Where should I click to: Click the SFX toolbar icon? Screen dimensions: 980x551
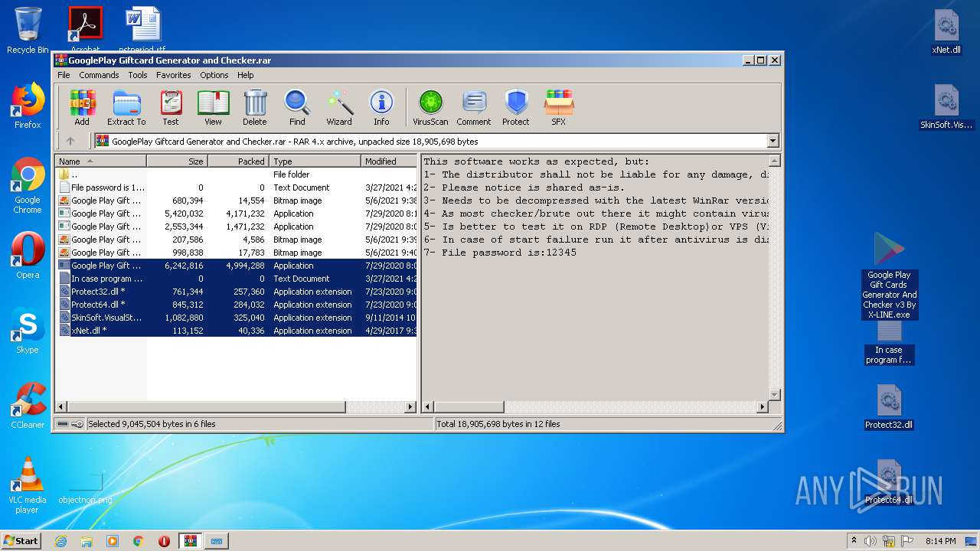pyautogui.click(x=559, y=107)
